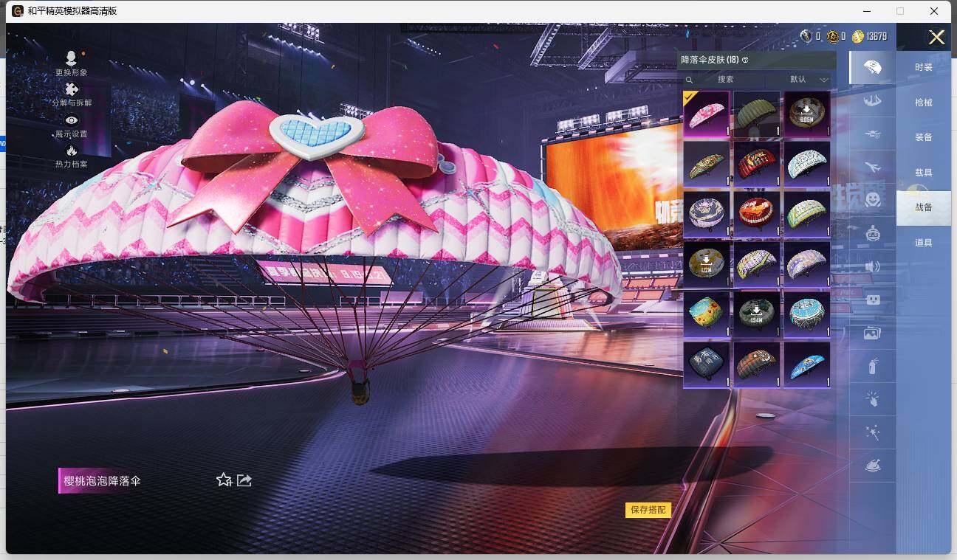
Task: Switch to the 时装 tab
Action: 924,67
